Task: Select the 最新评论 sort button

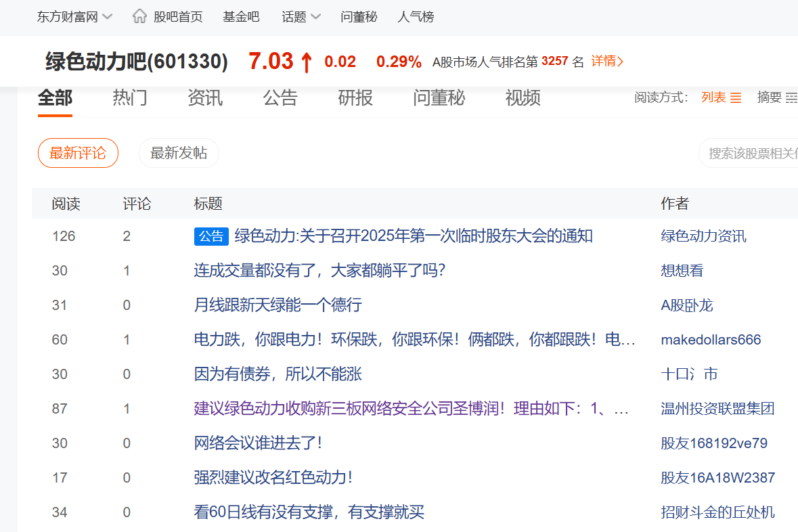Action: [x=78, y=153]
